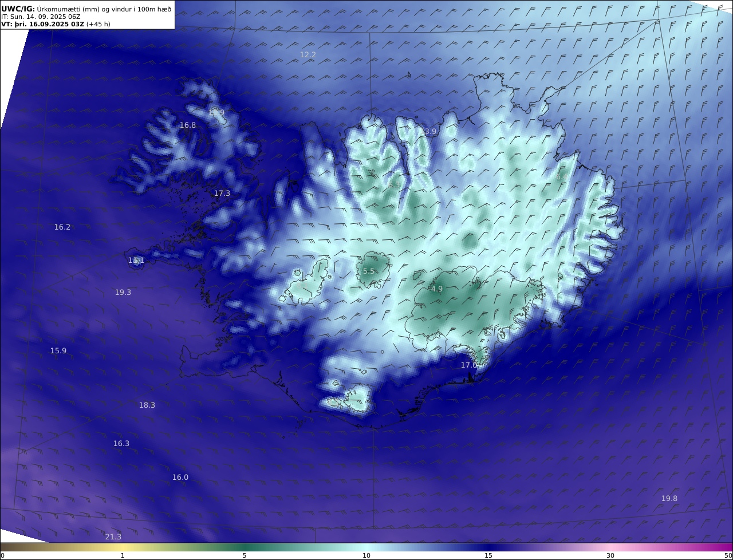The image size is (733, 560).
Task: Click the 16.2 value label in the west
Action: (x=62, y=227)
